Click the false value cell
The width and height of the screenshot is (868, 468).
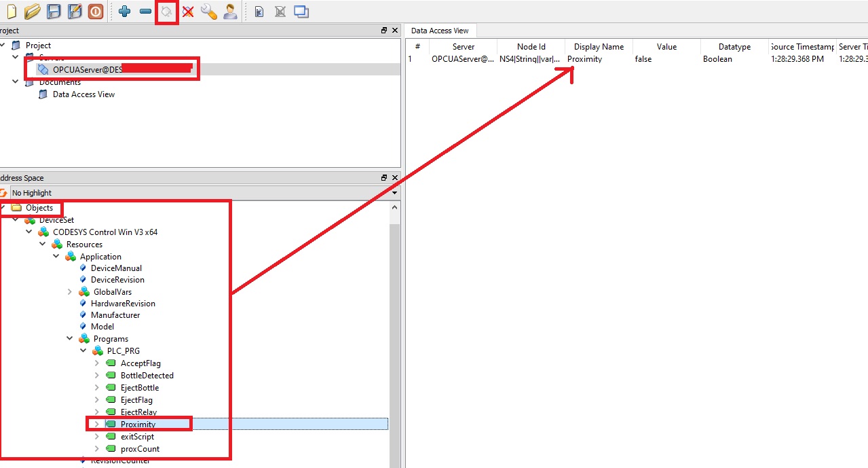pos(643,59)
